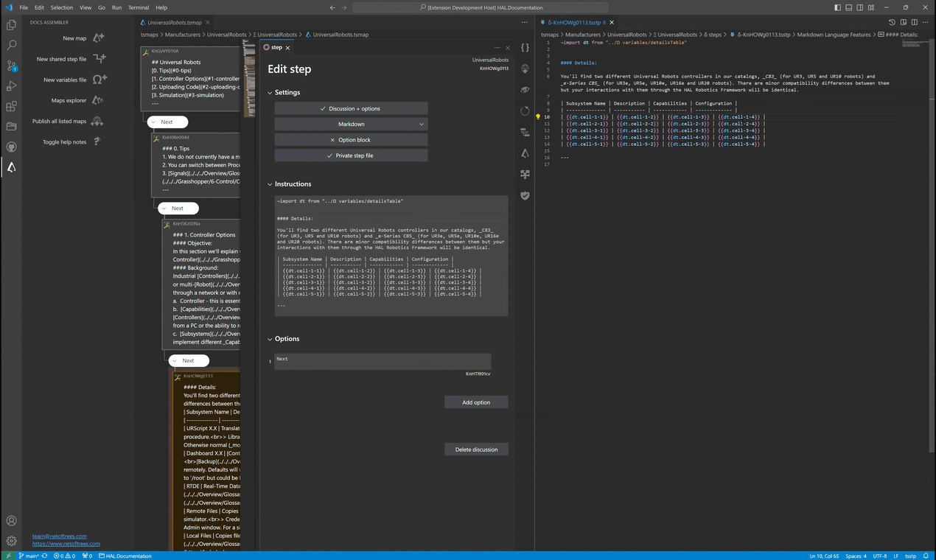Viewport: 936px width, 560px height.
Task: Click the New shared step file icon
Action: pos(99,59)
